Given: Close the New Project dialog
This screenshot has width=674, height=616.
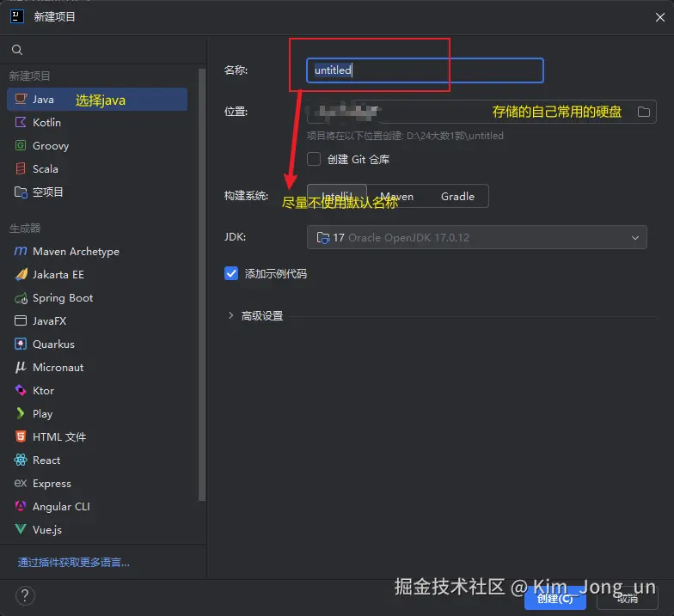Looking at the screenshot, I should point(660,17).
